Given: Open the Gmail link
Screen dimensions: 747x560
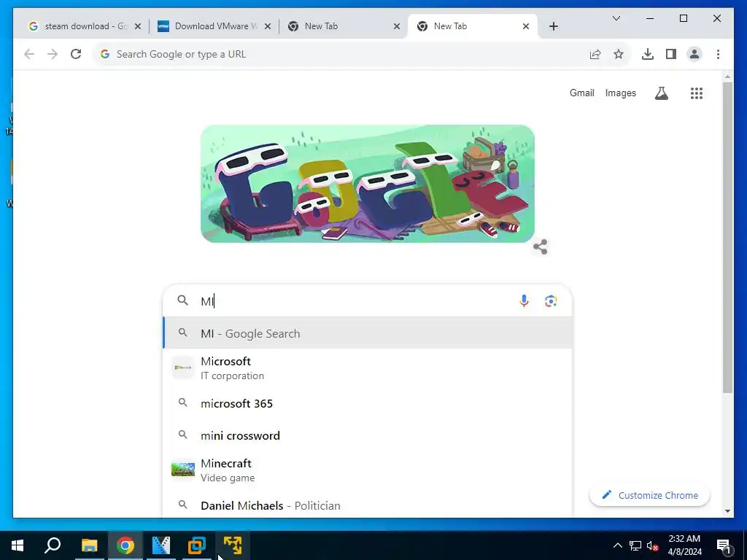Looking at the screenshot, I should click(x=581, y=93).
